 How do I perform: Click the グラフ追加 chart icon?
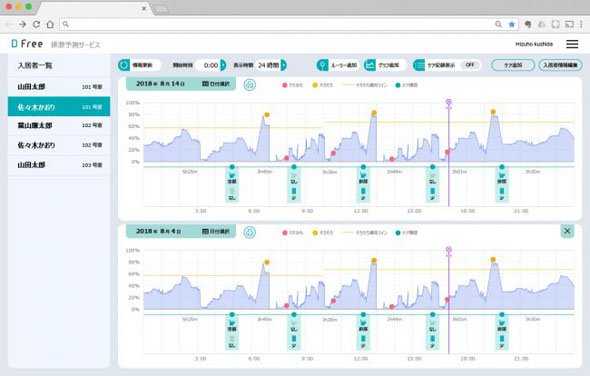click(x=370, y=65)
